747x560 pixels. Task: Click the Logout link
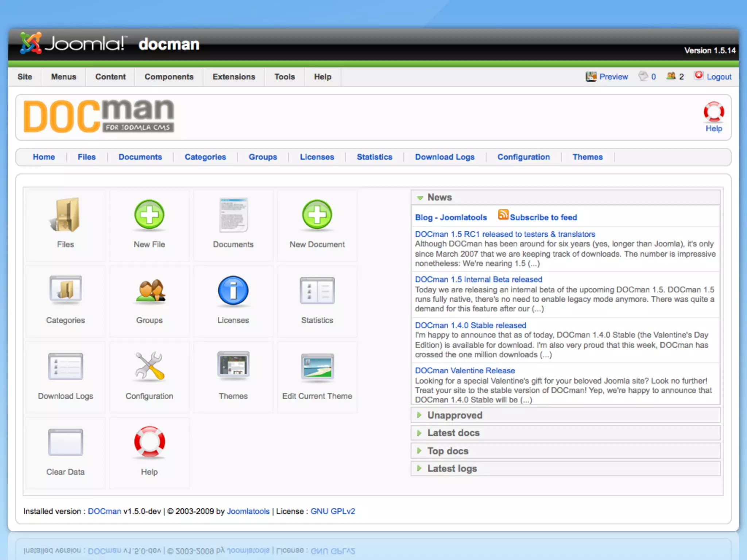pyautogui.click(x=719, y=77)
